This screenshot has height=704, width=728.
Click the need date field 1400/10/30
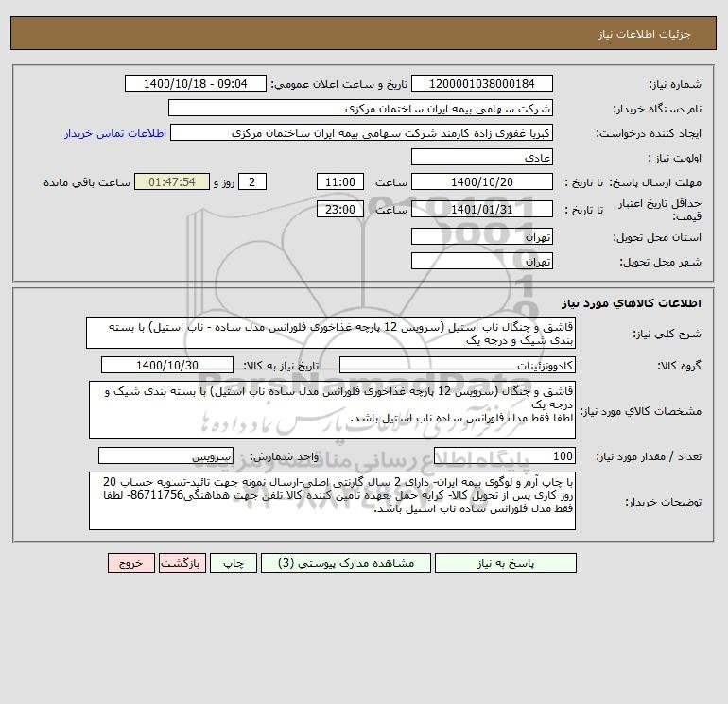coord(167,365)
